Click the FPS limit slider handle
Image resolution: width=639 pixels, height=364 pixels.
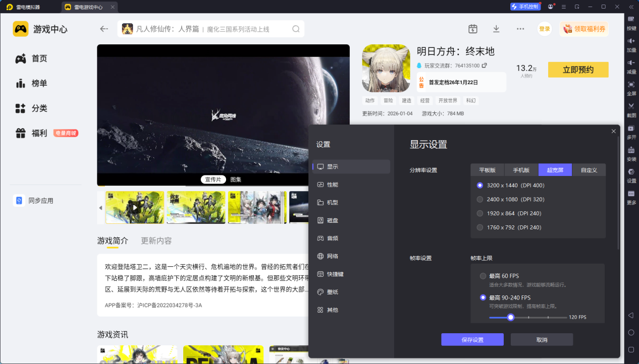(511, 317)
